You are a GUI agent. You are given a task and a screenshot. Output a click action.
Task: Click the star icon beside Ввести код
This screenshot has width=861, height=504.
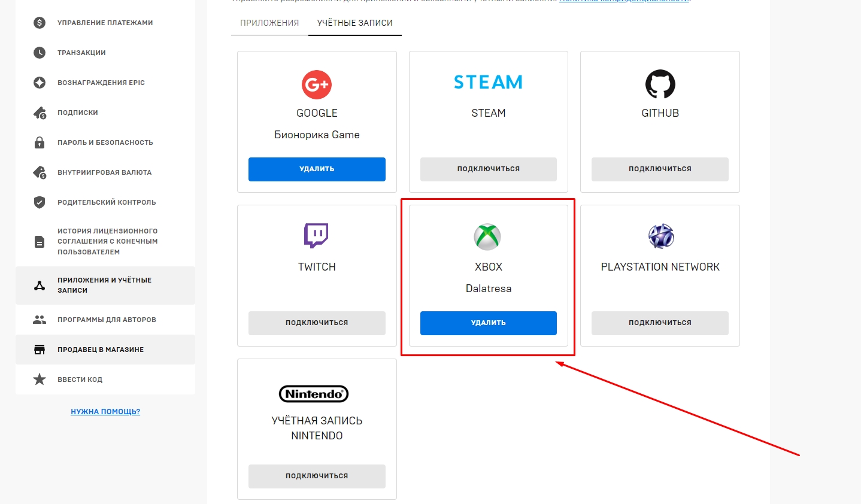point(40,379)
